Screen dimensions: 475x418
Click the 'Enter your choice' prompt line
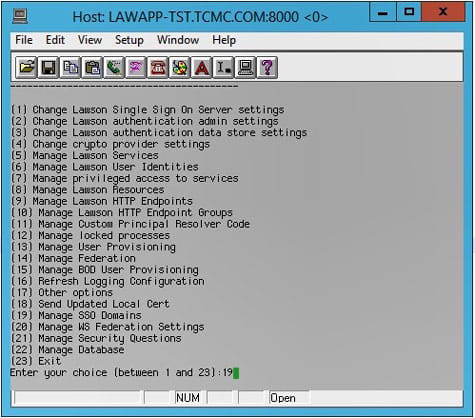coord(124,373)
